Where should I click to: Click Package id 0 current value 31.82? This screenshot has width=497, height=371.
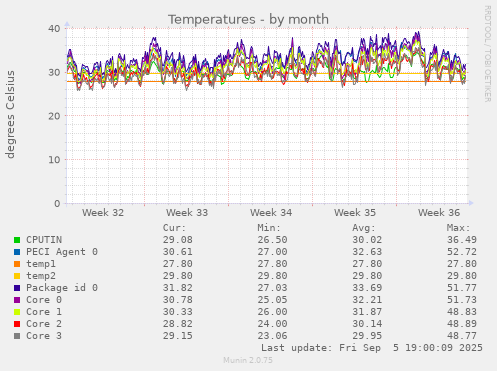[x=178, y=288]
